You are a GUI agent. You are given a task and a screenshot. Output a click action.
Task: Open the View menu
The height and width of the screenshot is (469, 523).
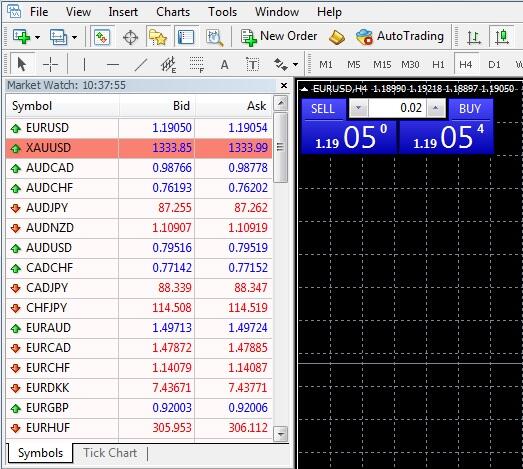[78, 12]
